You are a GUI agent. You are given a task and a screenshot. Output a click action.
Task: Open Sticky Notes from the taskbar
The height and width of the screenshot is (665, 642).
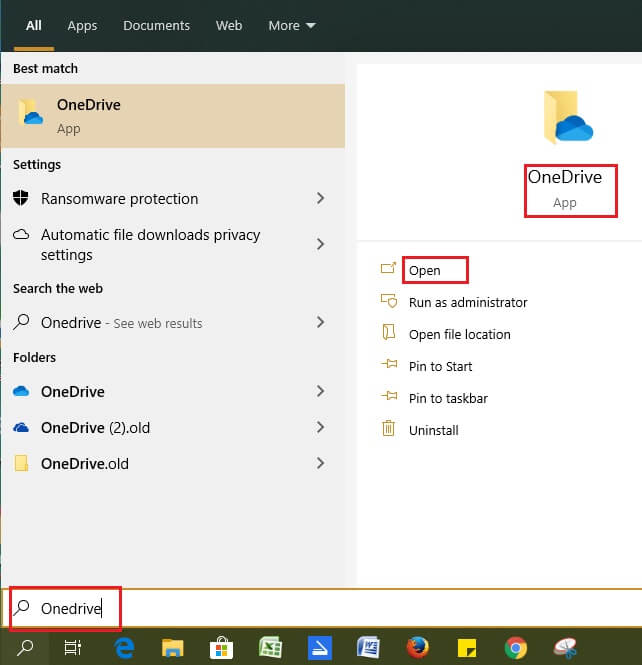467,648
